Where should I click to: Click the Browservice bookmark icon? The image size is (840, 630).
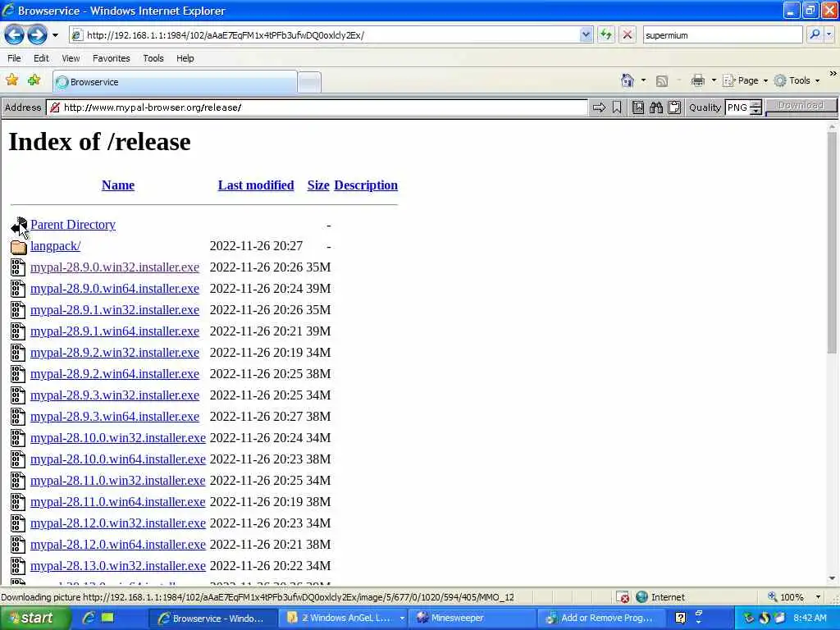click(617, 107)
